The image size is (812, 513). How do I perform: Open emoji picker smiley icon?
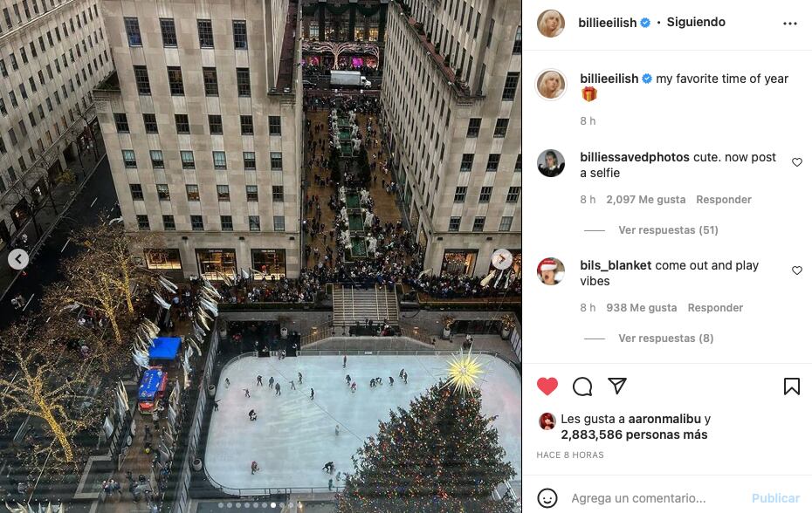(x=547, y=498)
